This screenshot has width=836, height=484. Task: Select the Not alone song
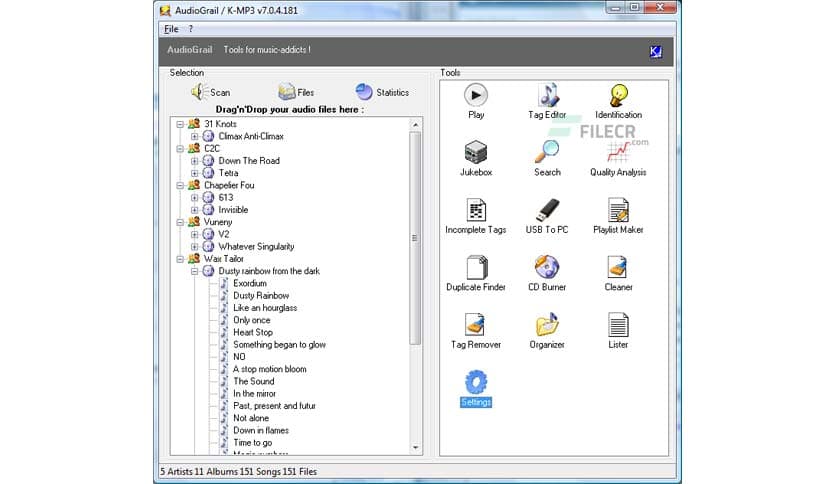[x=251, y=418]
